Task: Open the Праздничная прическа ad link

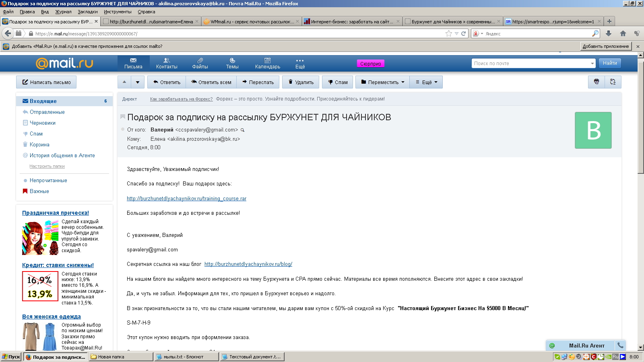Action: [56, 213]
